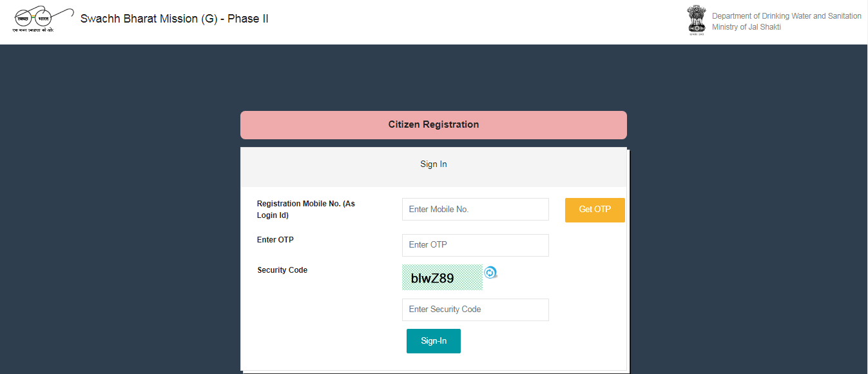868x374 pixels.
Task: Click the Get OTP button
Action: 595,210
